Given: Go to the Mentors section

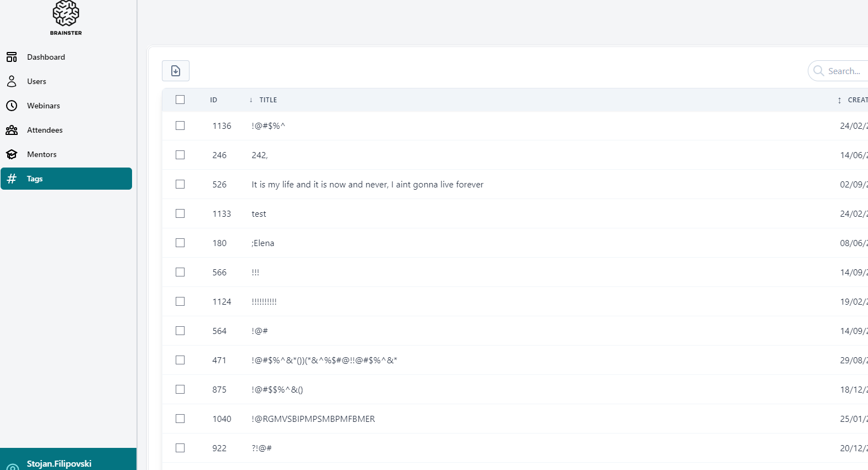Looking at the screenshot, I should (41, 154).
